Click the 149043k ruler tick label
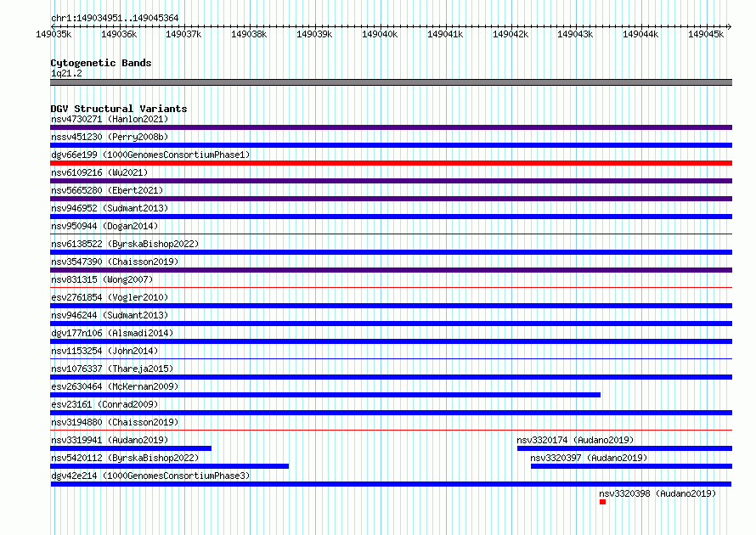The width and height of the screenshot is (756, 535). (x=575, y=34)
